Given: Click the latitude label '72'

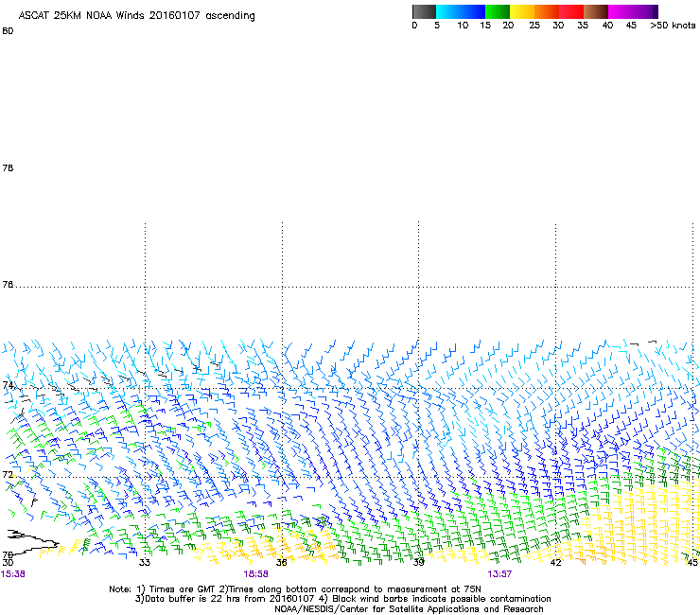Looking at the screenshot, I should tap(8, 474).
